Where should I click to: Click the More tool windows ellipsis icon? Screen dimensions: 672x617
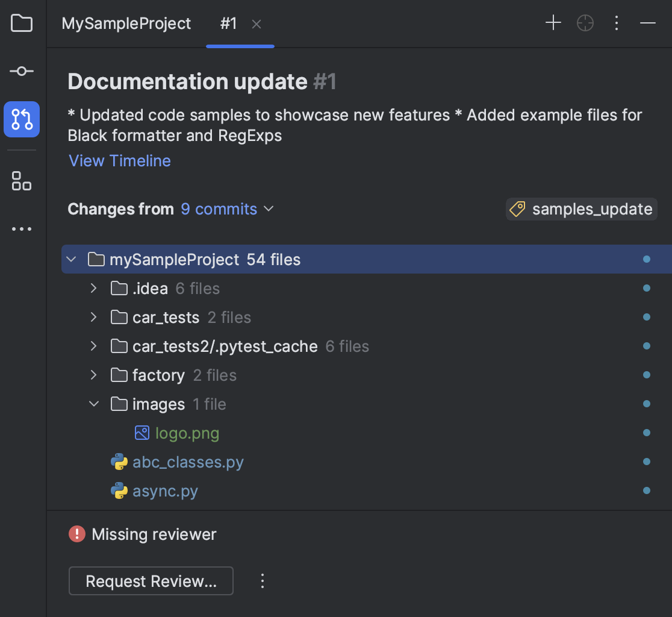(21, 229)
